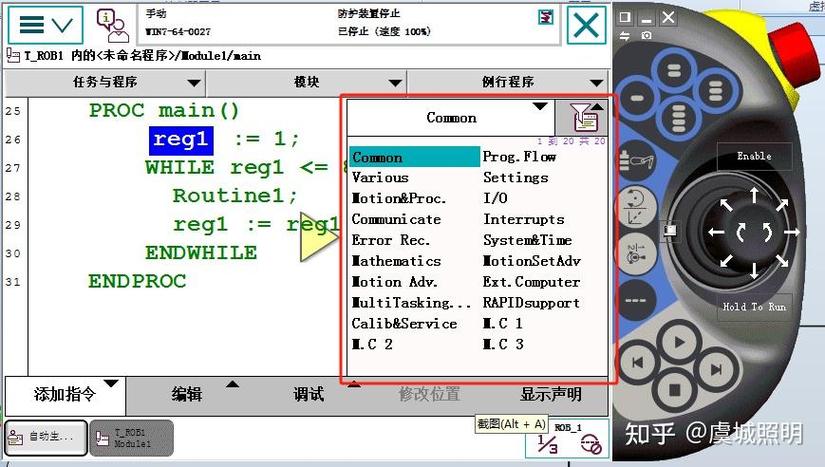825x467 pixels.
Task: Expand the 例行程序 dropdown
Action: 508,83
